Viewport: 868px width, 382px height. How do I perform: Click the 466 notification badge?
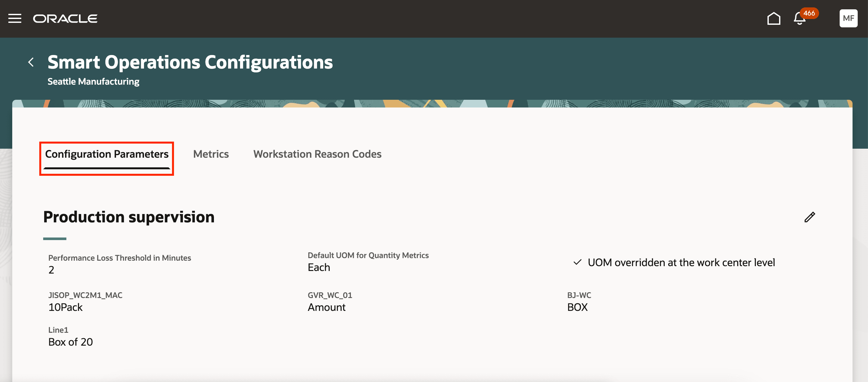coord(809,13)
